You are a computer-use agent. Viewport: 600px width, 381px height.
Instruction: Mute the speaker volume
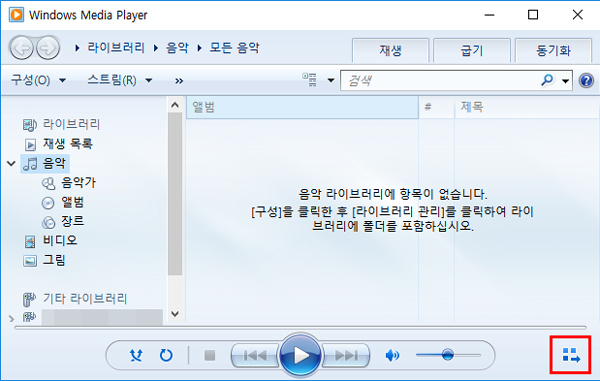pyautogui.click(x=392, y=356)
